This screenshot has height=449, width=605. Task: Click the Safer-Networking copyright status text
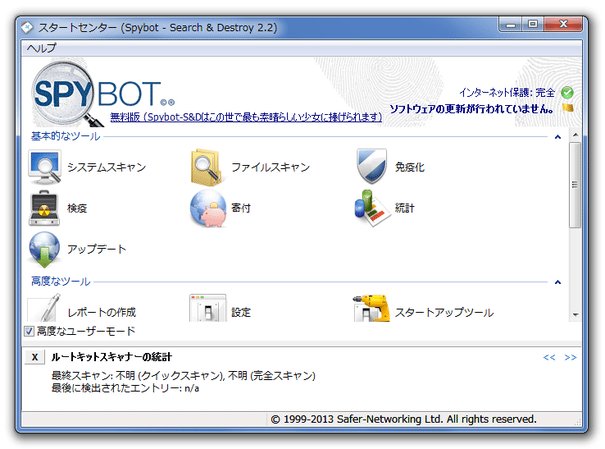pyautogui.click(x=404, y=419)
